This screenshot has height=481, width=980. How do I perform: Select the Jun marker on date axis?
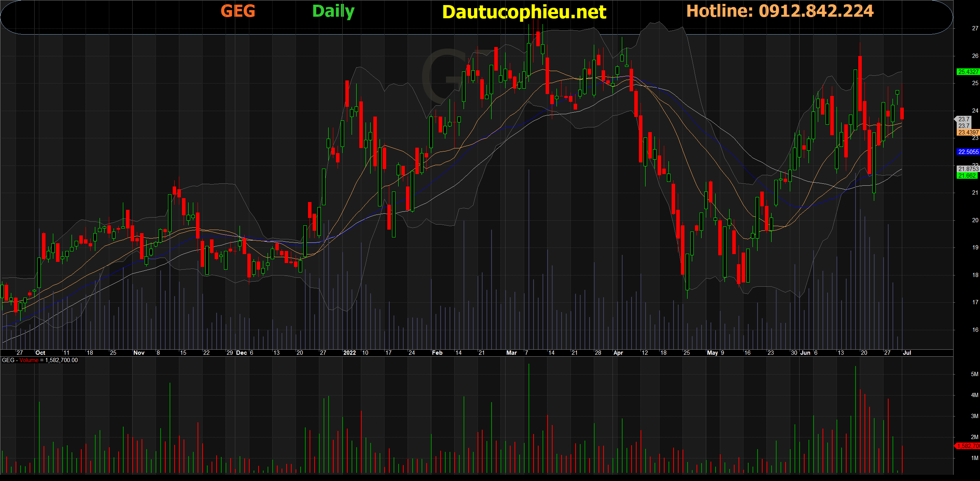coord(805,353)
